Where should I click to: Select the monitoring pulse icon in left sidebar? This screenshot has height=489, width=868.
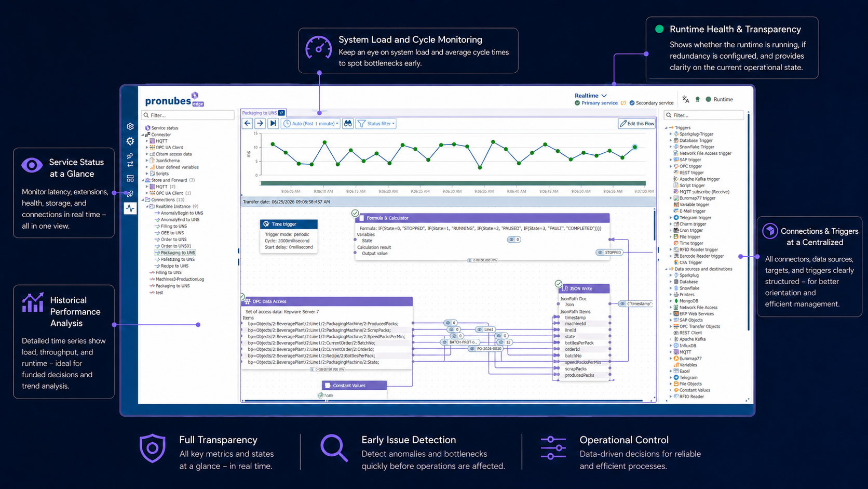tap(130, 208)
